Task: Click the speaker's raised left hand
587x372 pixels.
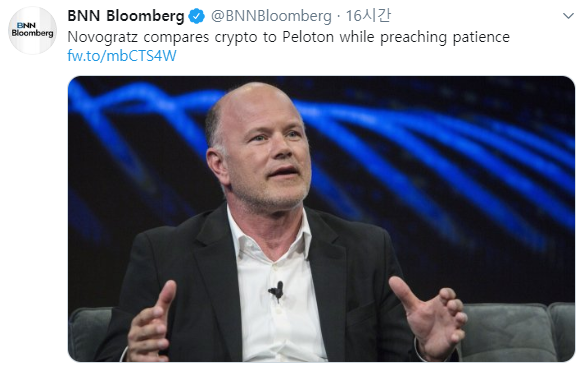Action: pos(429,316)
